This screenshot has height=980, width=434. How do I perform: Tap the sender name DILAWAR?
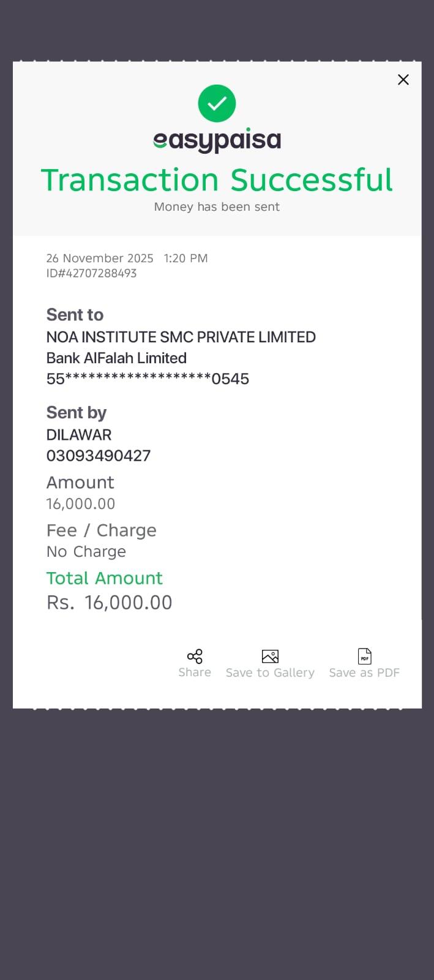(79, 435)
